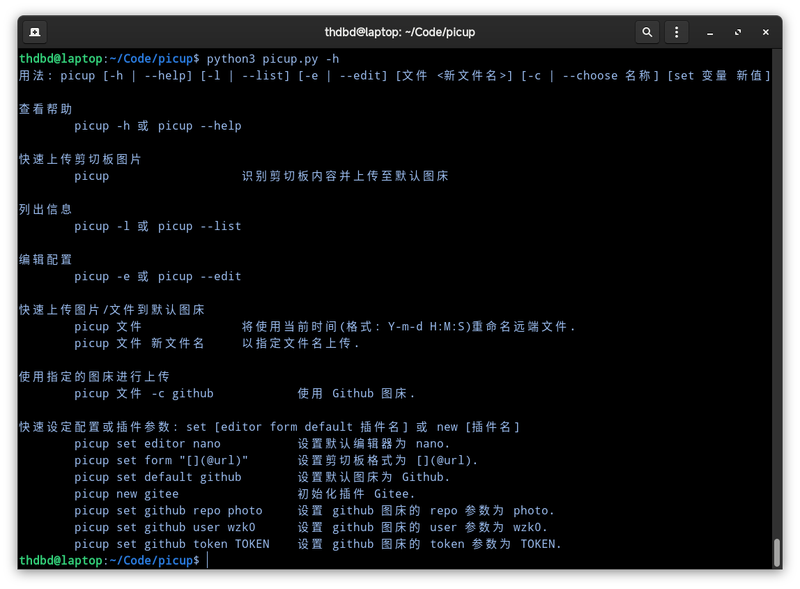Maximize the terminal window
800x589 pixels.
tap(738, 32)
